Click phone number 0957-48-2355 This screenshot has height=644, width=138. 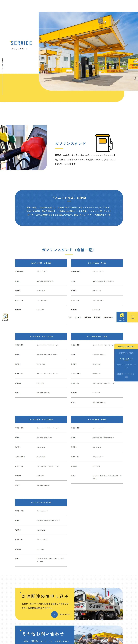pos(41,447)
